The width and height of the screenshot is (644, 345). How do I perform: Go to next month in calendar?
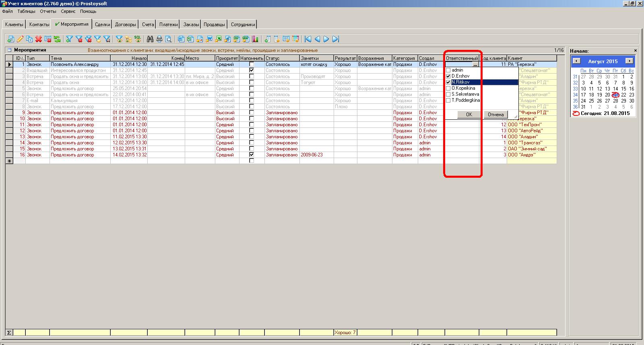[629, 61]
